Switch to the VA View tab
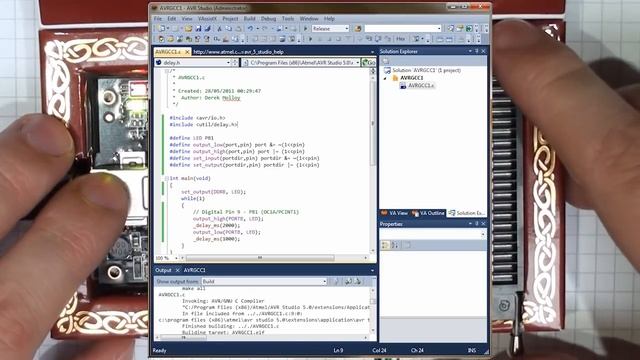This screenshot has width=640, height=360. click(x=395, y=213)
